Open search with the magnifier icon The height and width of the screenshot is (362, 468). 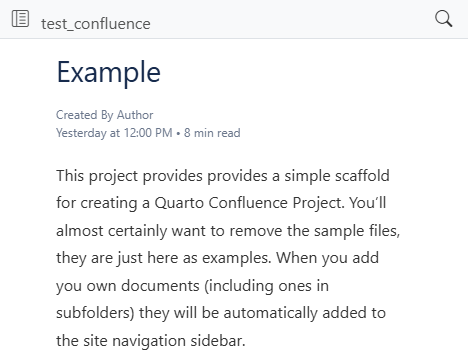[x=444, y=19]
